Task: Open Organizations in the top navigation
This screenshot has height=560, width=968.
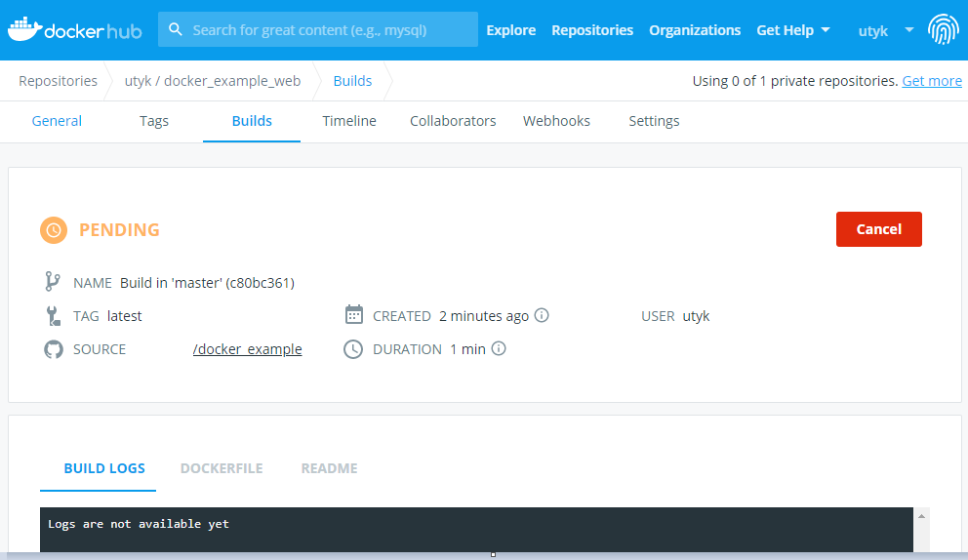Action: click(695, 30)
